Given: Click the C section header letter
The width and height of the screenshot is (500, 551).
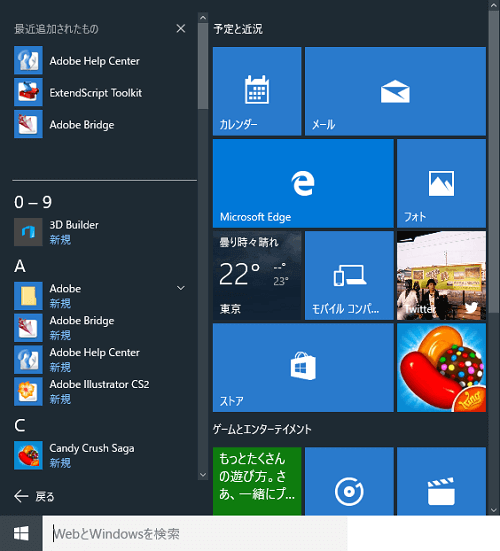Looking at the screenshot, I should 20,425.
